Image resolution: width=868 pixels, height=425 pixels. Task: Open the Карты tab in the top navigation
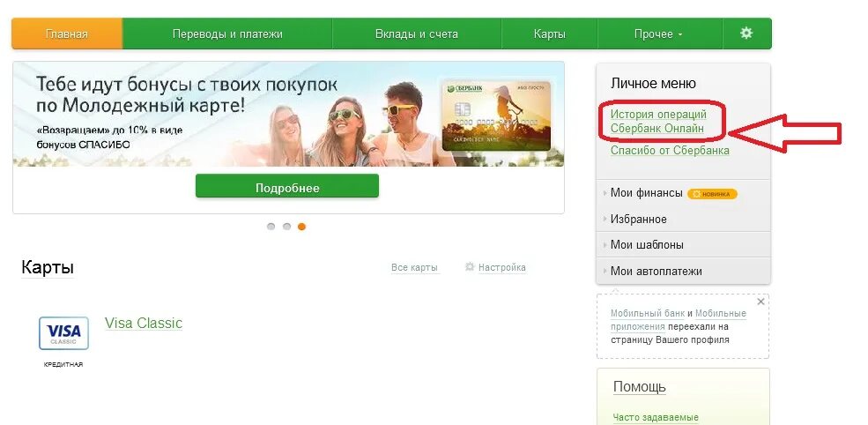550,34
